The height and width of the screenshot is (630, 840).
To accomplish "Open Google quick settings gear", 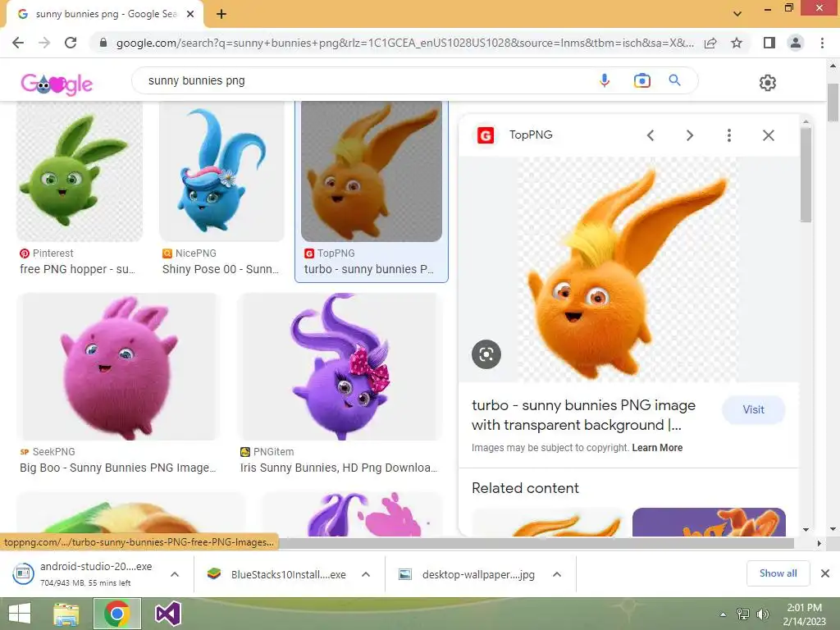I will pyautogui.click(x=767, y=83).
